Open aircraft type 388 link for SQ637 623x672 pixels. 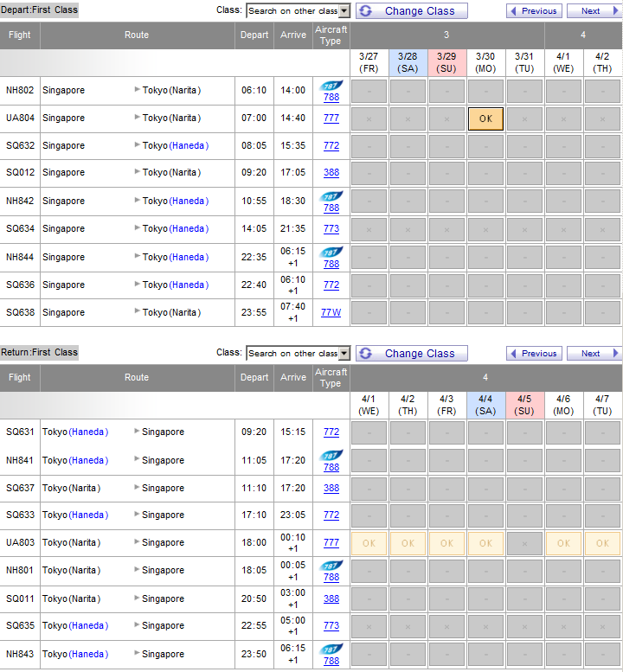click(331, 488)
